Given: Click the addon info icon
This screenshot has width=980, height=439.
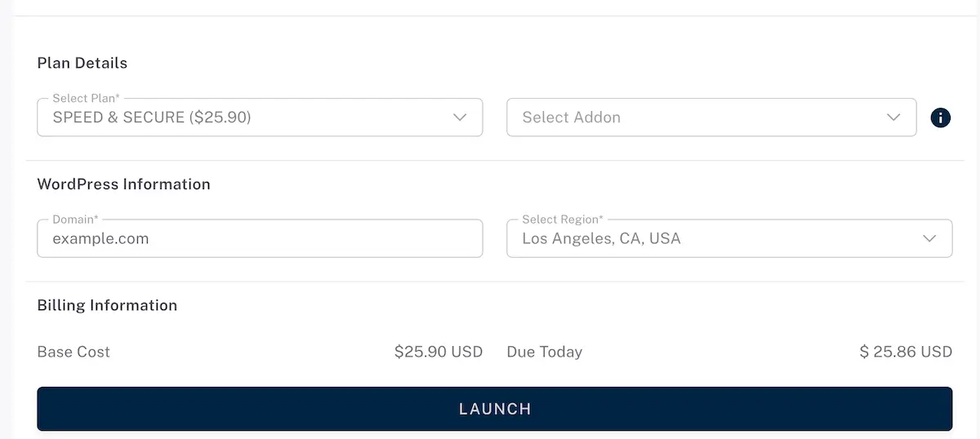Looking at the screenshot, I should tap(941, 118).
